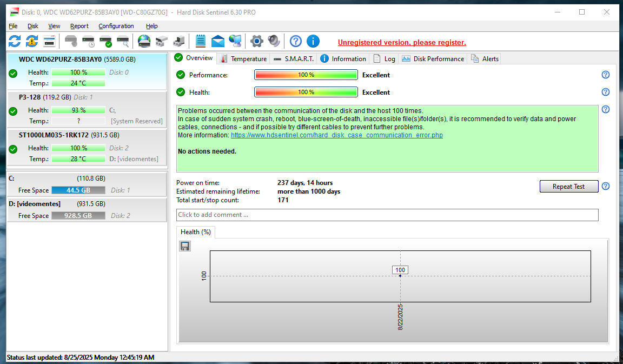The image size is (623, 364).
Task: Open the hdsentinel.com communication error link
Action: (x=336, y=135)
